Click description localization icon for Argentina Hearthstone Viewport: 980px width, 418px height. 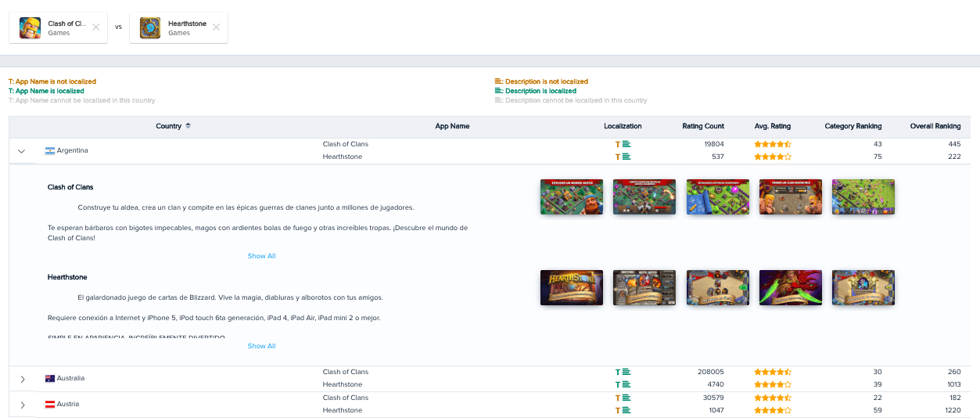pos(626,157)
